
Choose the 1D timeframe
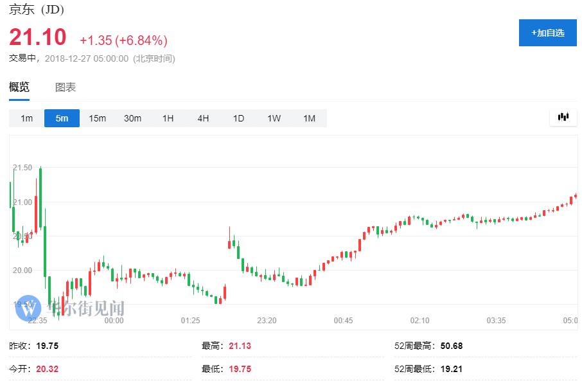click(x=238, y=118)
